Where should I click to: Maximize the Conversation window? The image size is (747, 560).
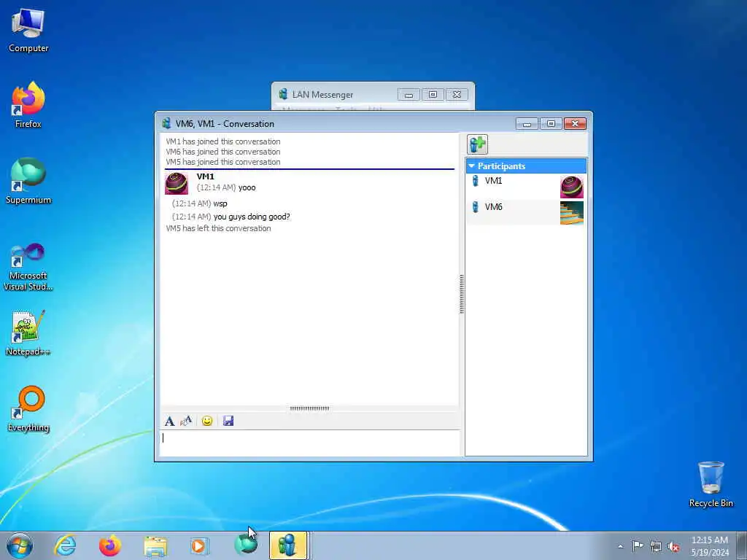pyautogui.click(x=551, y=124)
